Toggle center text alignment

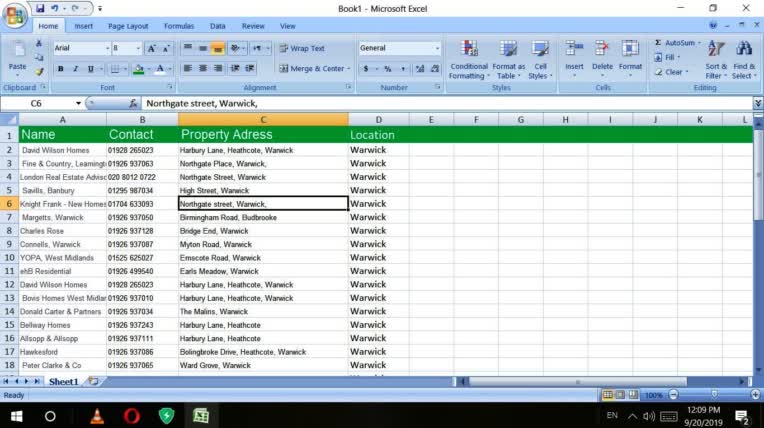click(203, 68)
